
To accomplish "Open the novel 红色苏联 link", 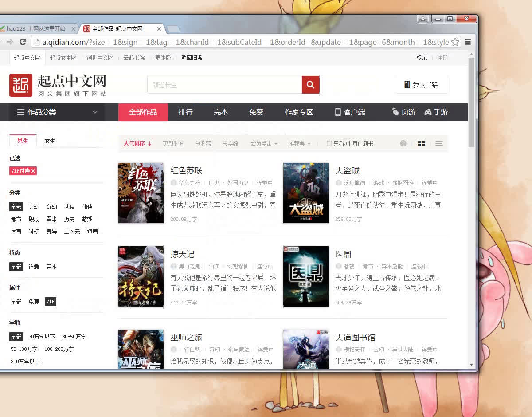I will [186, 169].
